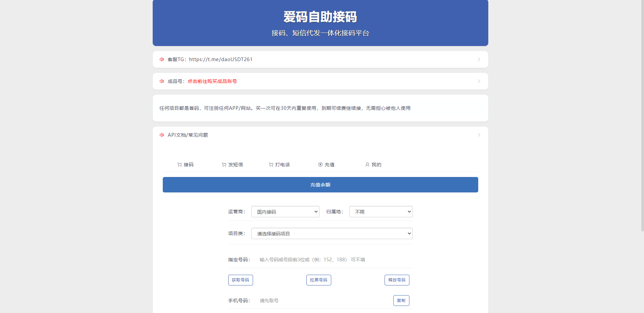The width and height of the screenshot is (644, 313).
Task: Click speaker icon beside 成品号 notice
Action: tap(162, 81)
